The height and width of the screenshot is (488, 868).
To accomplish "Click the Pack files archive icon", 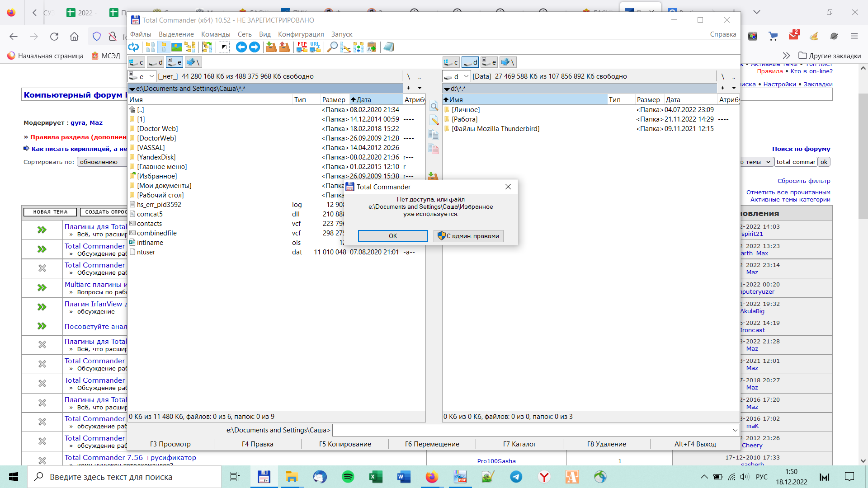I will [271, 47].
